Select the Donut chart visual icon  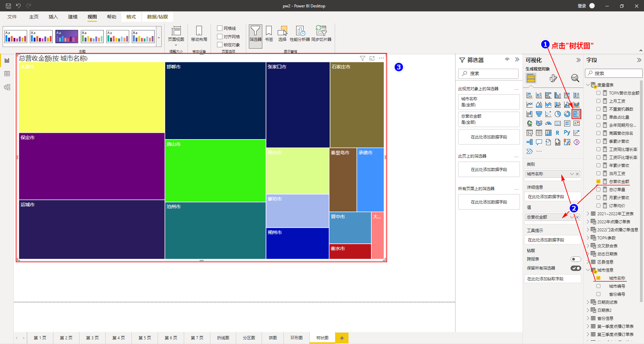[567, 114]
